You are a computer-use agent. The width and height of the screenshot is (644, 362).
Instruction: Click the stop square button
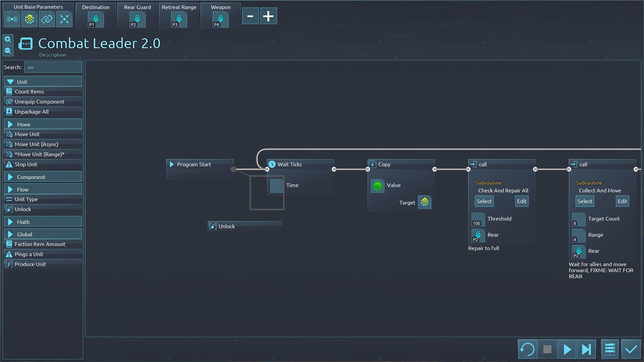pos(547,349)
